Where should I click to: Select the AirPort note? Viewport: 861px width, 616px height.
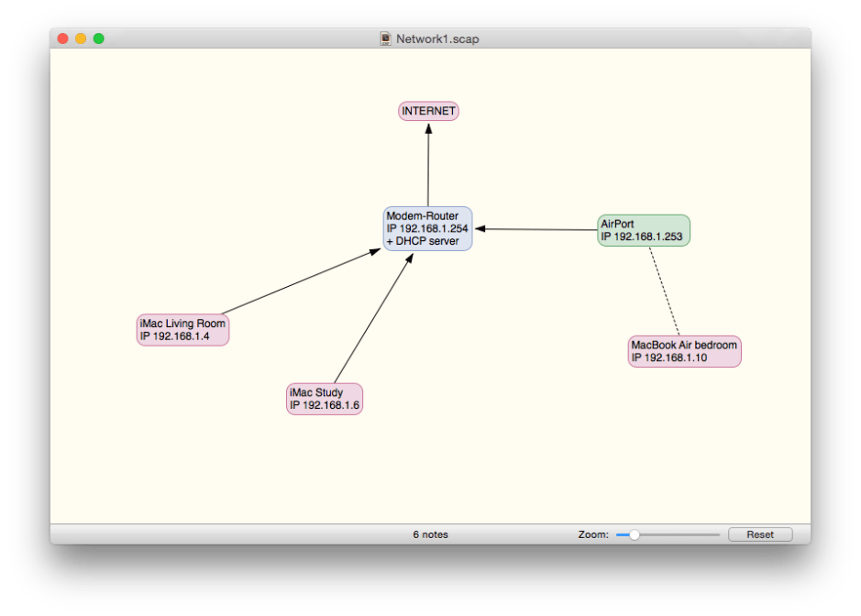point(642,228)
